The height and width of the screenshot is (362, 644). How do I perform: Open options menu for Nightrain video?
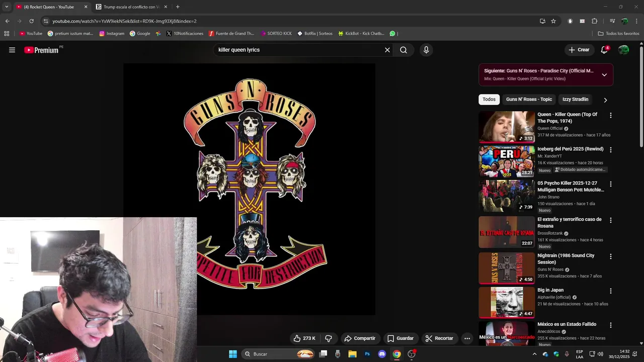point(611,256)
